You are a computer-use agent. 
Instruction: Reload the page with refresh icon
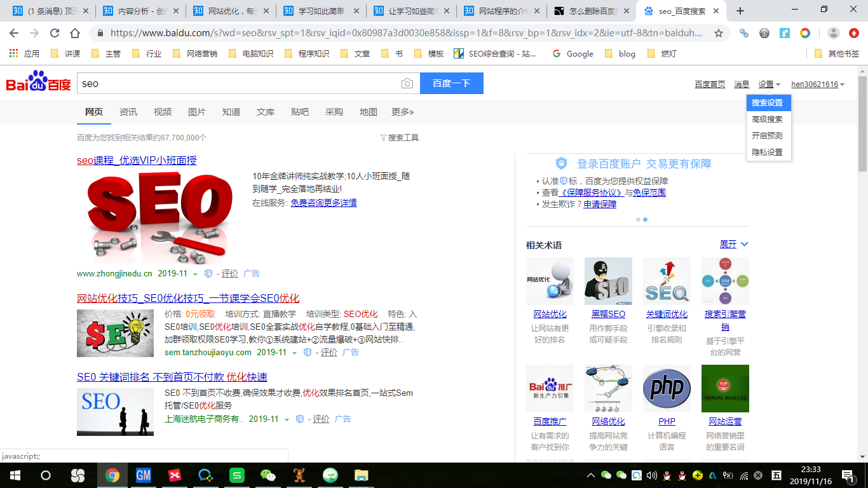tap(55, 33)
